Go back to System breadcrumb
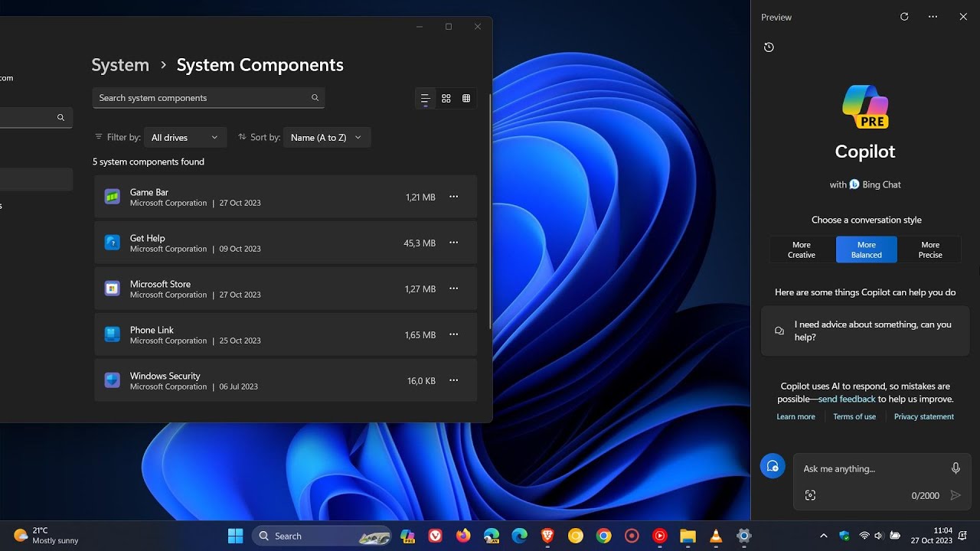Screen dimensions: 980x551 click(120, 65)
